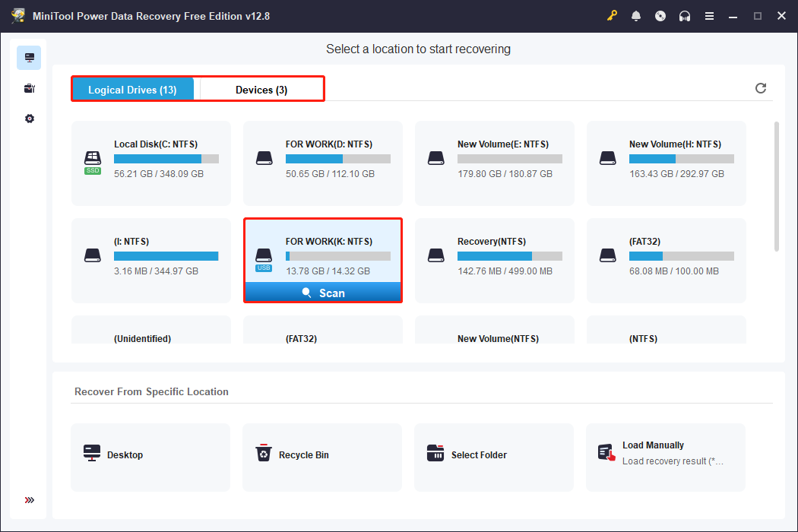The image size is (798, 532).
Task: Select the Logical Drives (13) tab
Action: pos(132,90)
